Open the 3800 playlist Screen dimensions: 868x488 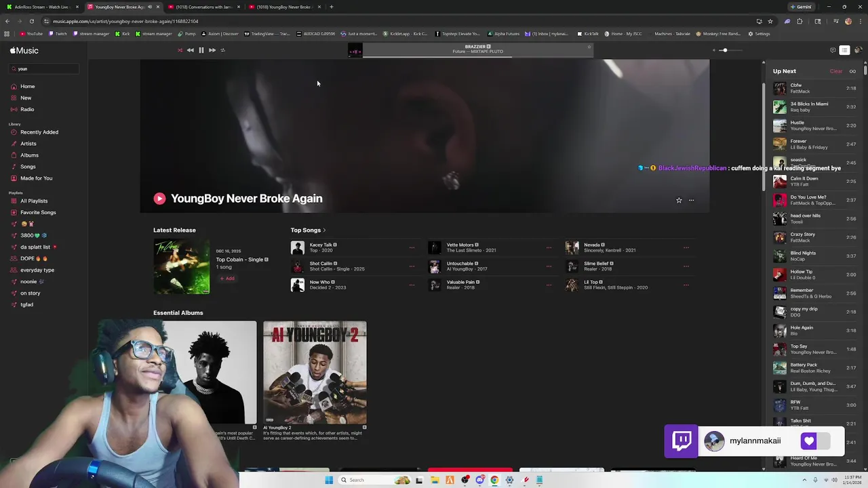pos(33,235)
